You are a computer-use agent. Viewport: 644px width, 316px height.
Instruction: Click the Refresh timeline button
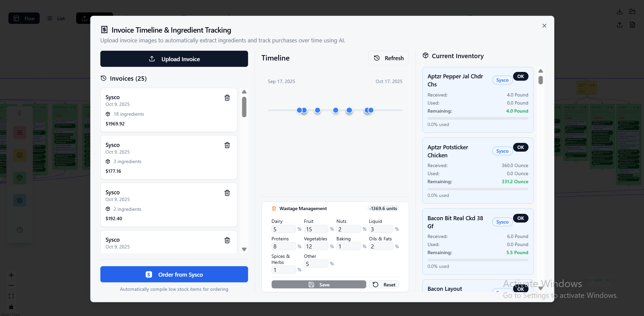pos(388,58)
